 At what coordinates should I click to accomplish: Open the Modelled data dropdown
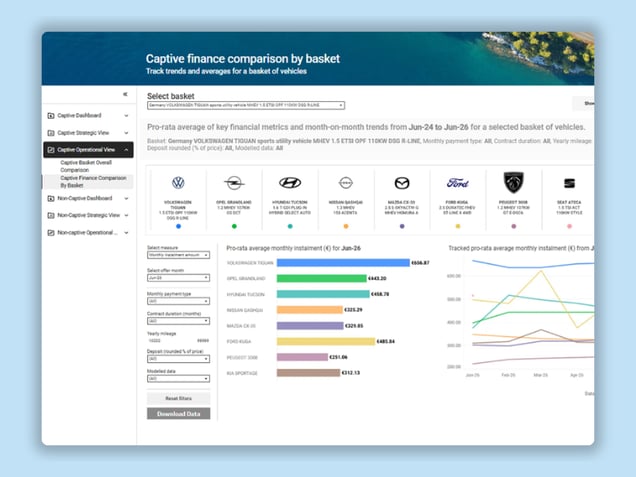coord(178,379)
